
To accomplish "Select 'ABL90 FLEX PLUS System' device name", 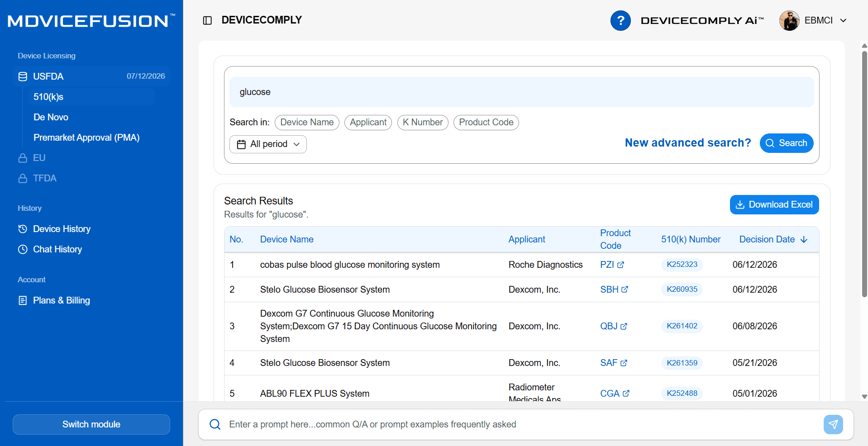I will [315, 394].
